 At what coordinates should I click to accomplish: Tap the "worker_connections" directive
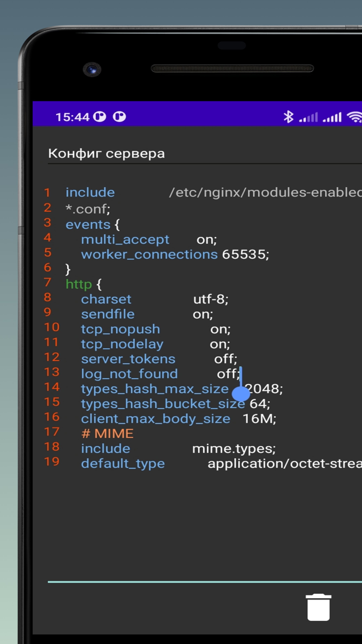pos(149,255)
